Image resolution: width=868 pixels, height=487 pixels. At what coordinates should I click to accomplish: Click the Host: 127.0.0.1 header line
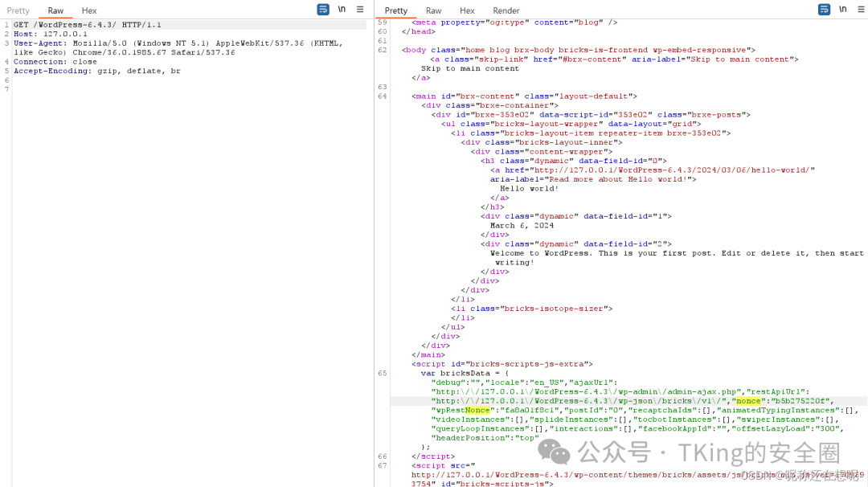[x=51, y=34]
